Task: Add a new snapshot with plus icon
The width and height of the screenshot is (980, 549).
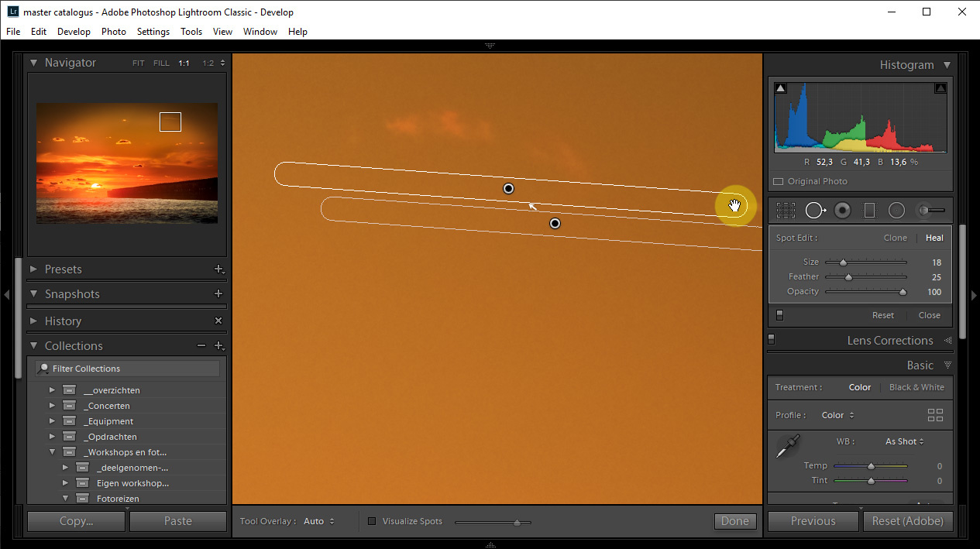Action: tap(218, 294)
